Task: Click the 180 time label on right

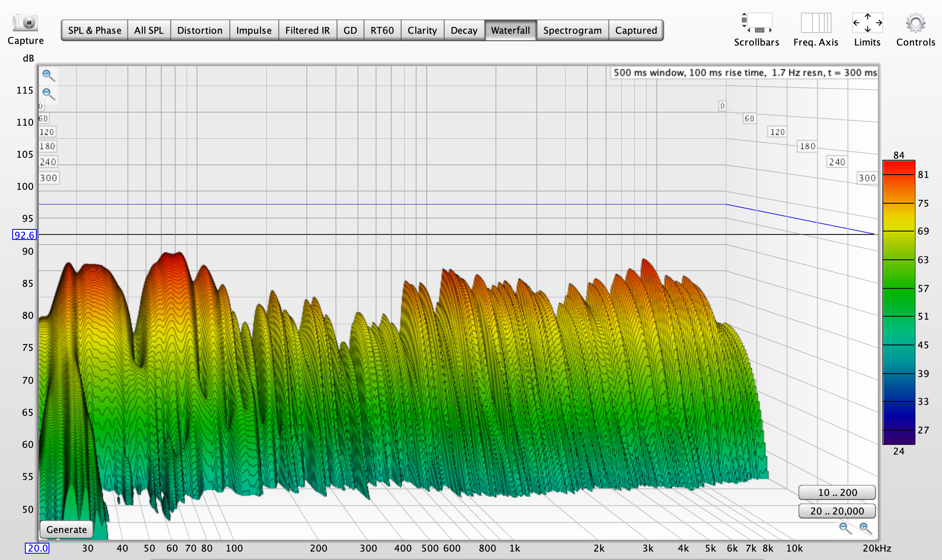Action: (x=807, y=146)
